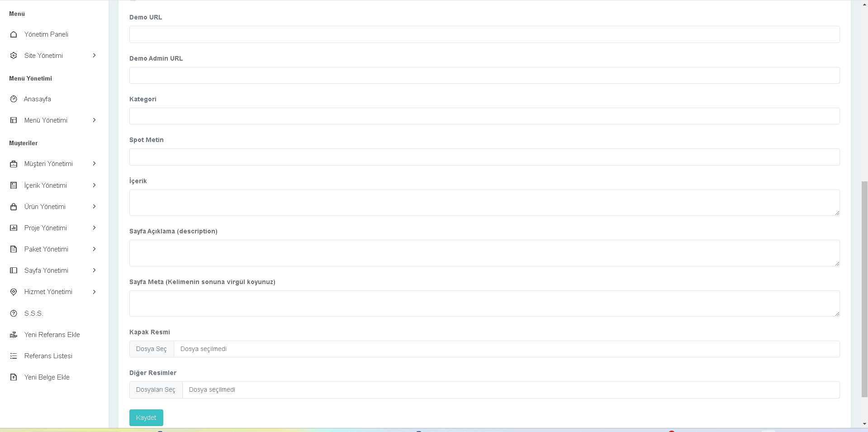Expand Sayfa Yönetimi submenu chevron
Image resolution: width=868 pixels, height=432 pixels.
coord(94,271)
